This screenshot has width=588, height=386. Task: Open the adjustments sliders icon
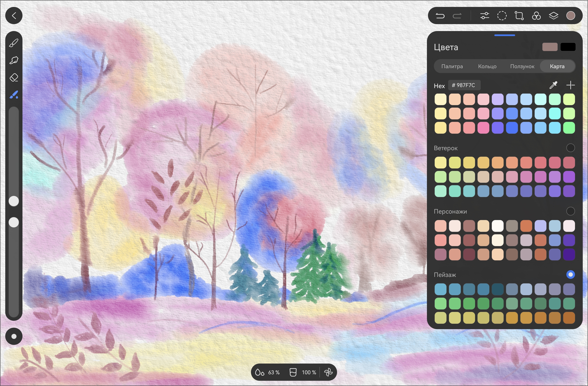click(x=484, y=16)
